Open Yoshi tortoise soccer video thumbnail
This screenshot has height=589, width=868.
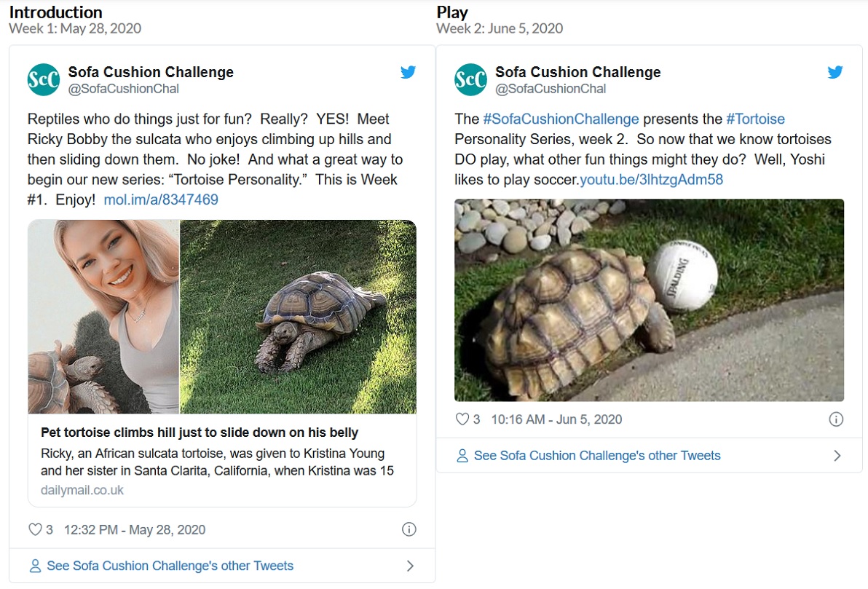pyautogui.click(x=649, y=300)
